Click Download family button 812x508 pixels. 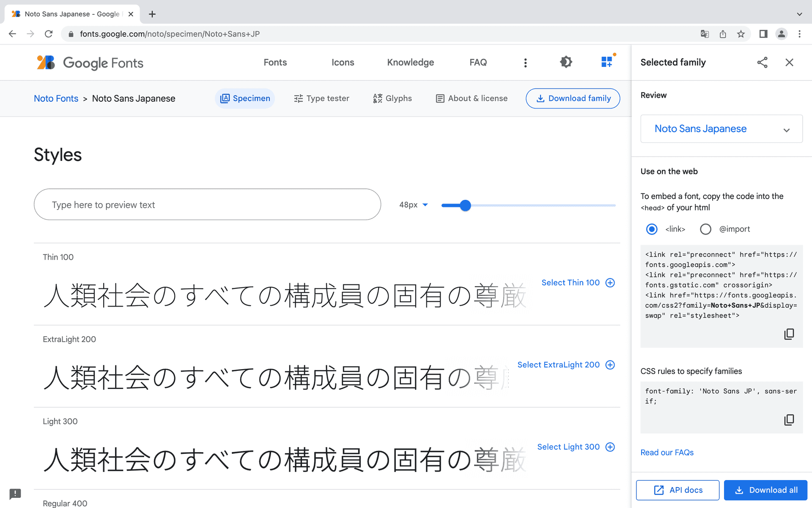[x=573, y=99]
